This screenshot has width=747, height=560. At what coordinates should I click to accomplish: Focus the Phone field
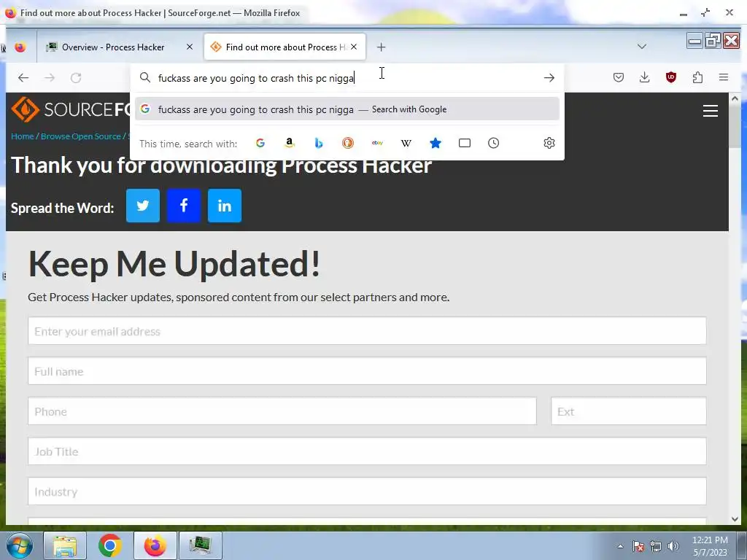pos(282,411)
